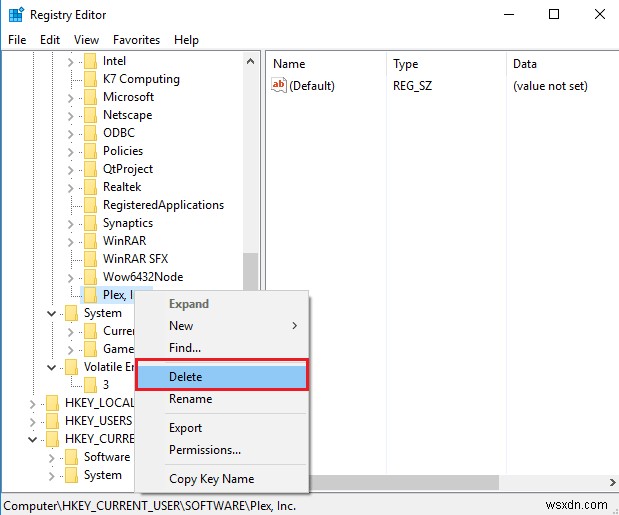Image resolution: width=619 pixels, height=515 pixels.
Task: Choose Rename from the context menu
Action: [221, 399]
